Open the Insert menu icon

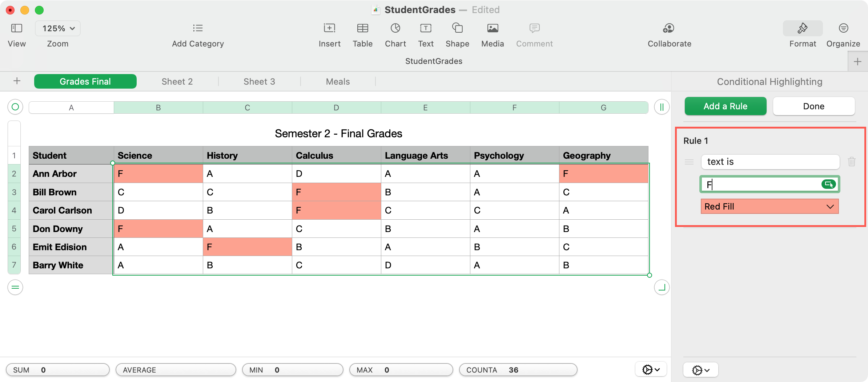(x=329, y=34)
